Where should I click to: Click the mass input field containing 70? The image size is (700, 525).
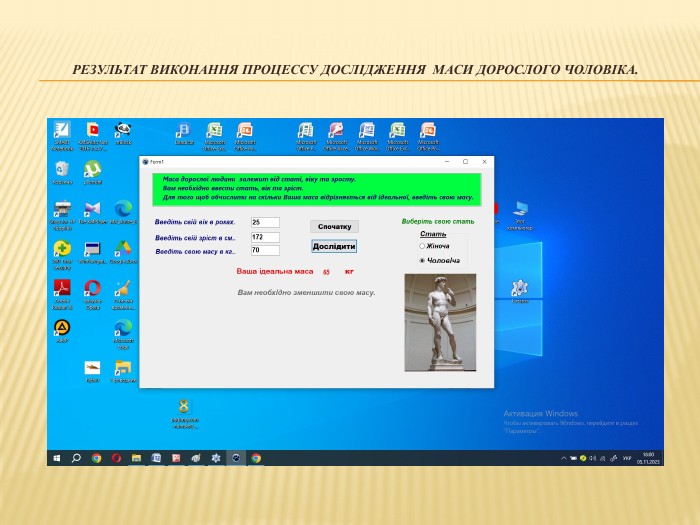[265, 250]
